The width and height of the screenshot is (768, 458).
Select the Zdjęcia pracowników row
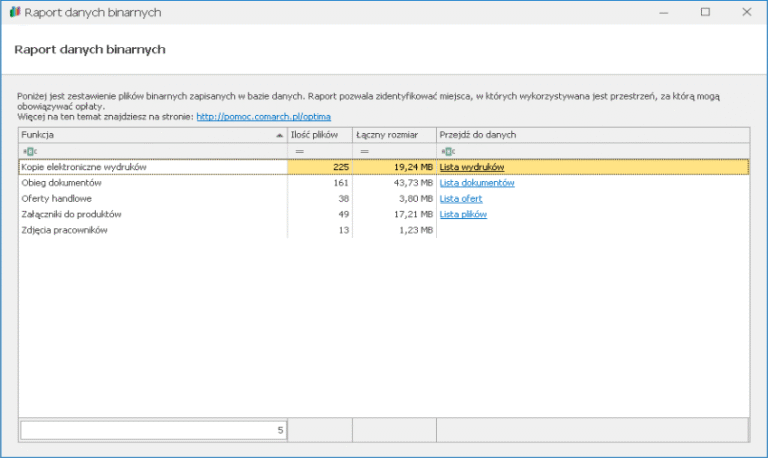pos(384,230)
